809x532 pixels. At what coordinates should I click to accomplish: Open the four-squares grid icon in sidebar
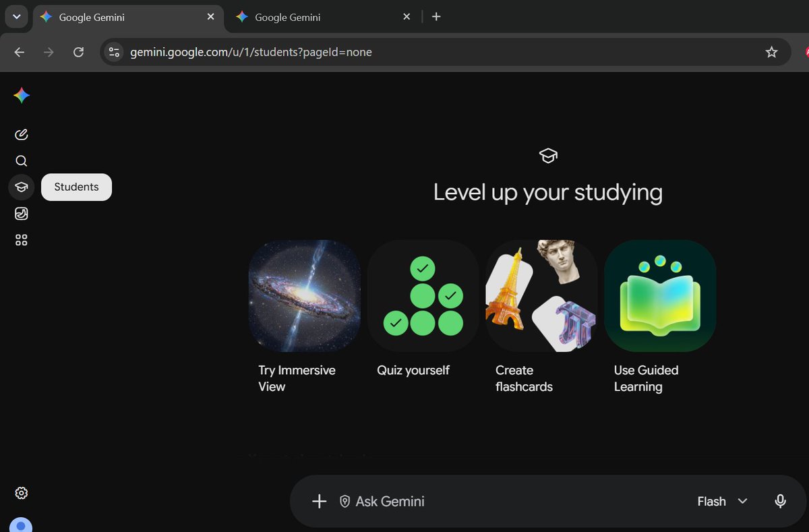pyautogui.click(x=22, y=240)
